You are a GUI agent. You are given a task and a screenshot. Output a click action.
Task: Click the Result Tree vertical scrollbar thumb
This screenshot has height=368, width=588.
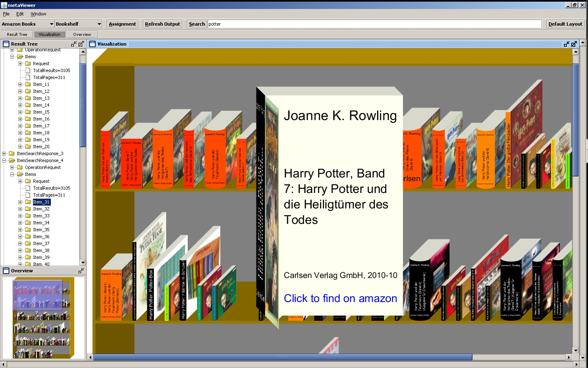coord(83,105)
